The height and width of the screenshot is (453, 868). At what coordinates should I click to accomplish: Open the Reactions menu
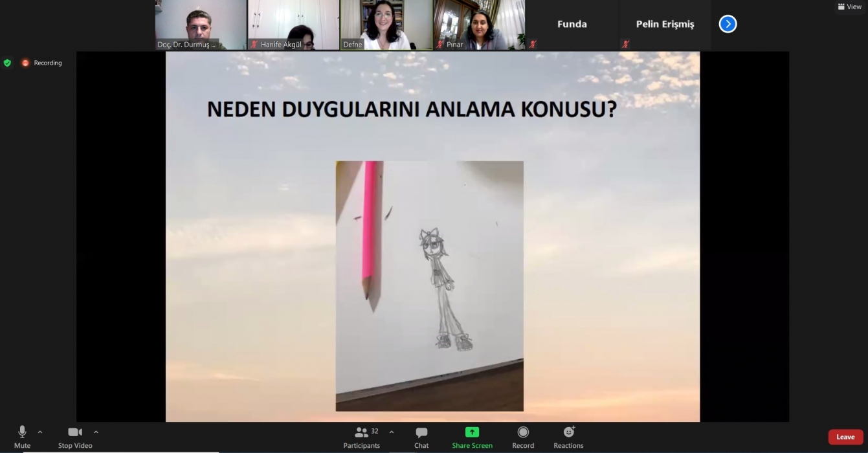tap(568, 437)
